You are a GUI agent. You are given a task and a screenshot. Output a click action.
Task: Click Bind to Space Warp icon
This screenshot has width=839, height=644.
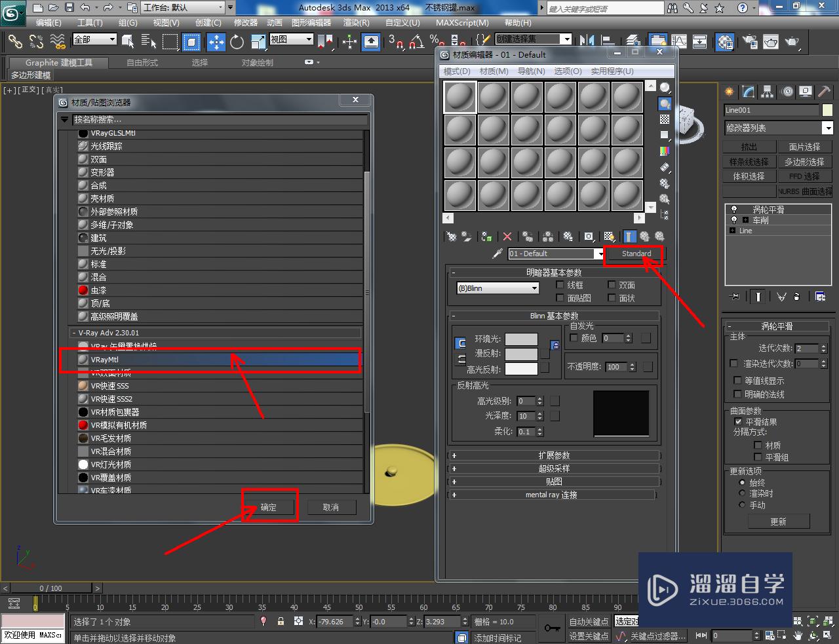tap(58, 42)
